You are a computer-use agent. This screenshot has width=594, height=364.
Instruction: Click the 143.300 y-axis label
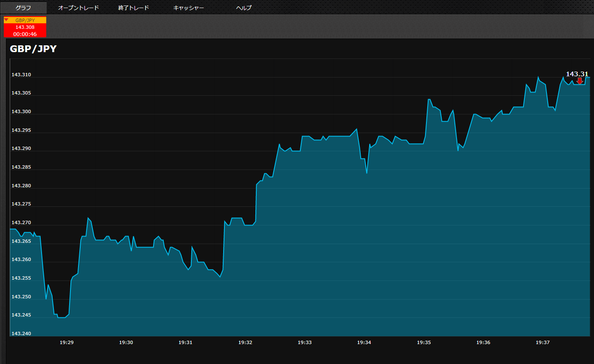point(21,111)
